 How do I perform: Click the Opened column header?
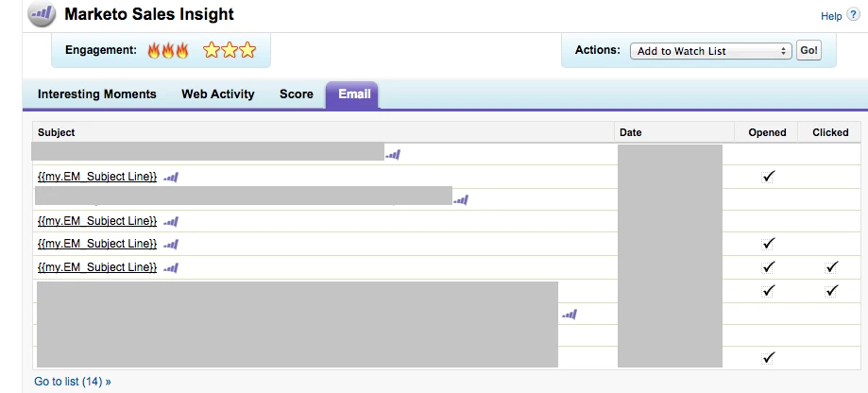(767, 132)
